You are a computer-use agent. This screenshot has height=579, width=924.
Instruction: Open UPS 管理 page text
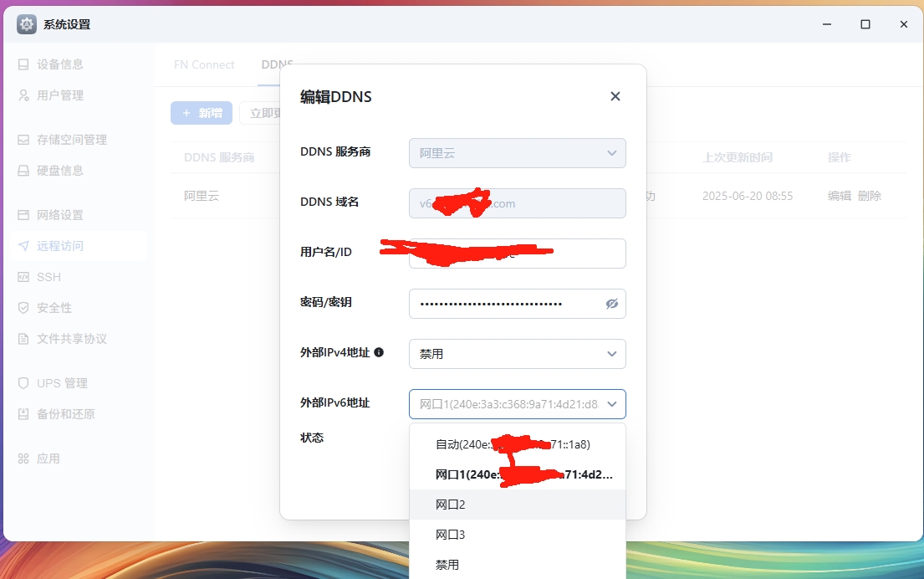[x=62, y=383]
